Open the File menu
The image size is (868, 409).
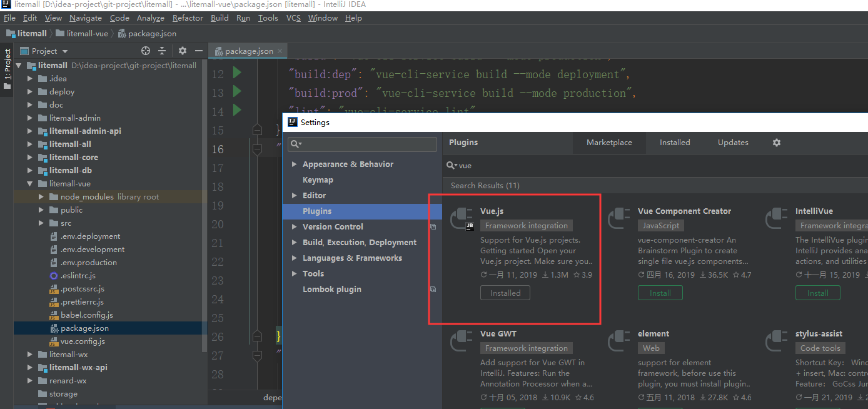click(x=9, y=18)
